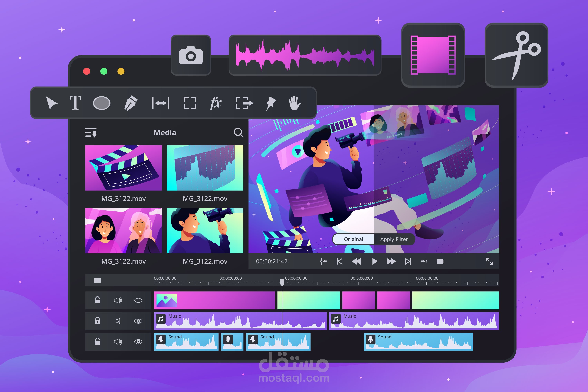Click the green window button
The width and height of the screenshot is (588, 392).
104,72
